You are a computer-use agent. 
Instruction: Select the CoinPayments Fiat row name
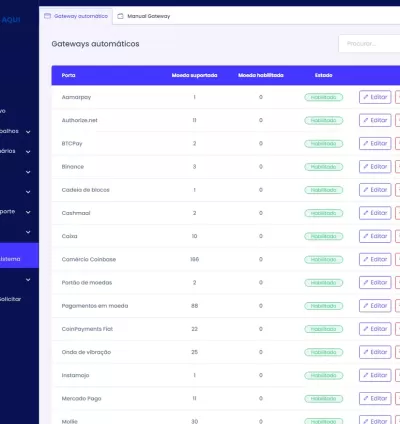click(x=87, y=329)
